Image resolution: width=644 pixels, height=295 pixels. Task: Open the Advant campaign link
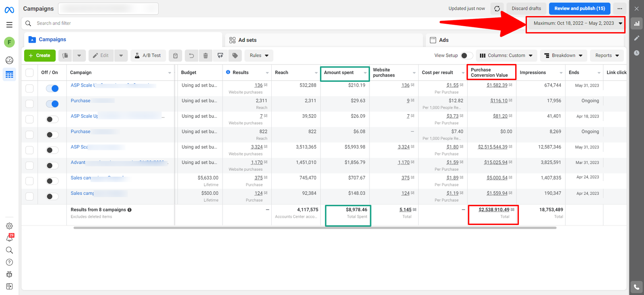[78, 163]
